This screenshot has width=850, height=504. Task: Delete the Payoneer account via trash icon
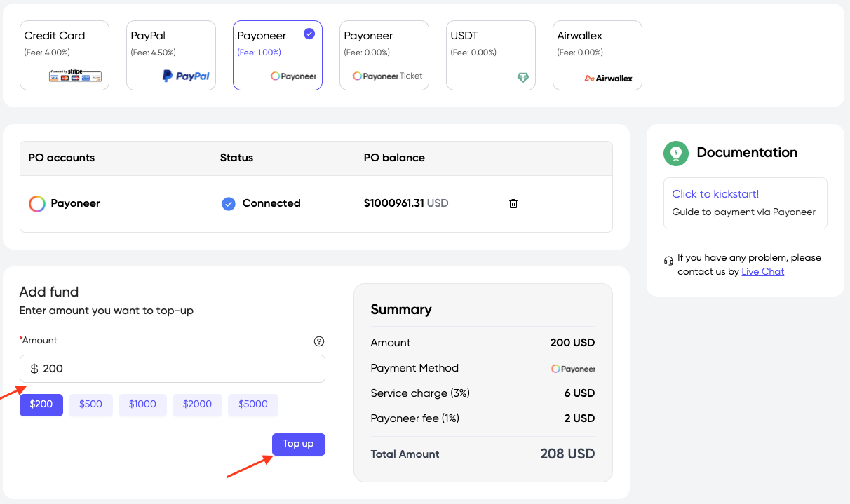pos(513,203)
